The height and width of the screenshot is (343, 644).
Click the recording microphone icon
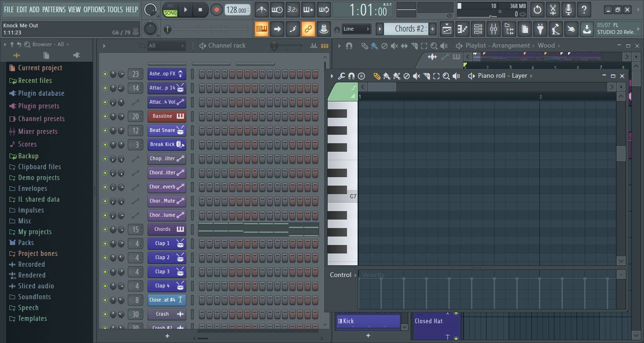(x=568, y=9)
